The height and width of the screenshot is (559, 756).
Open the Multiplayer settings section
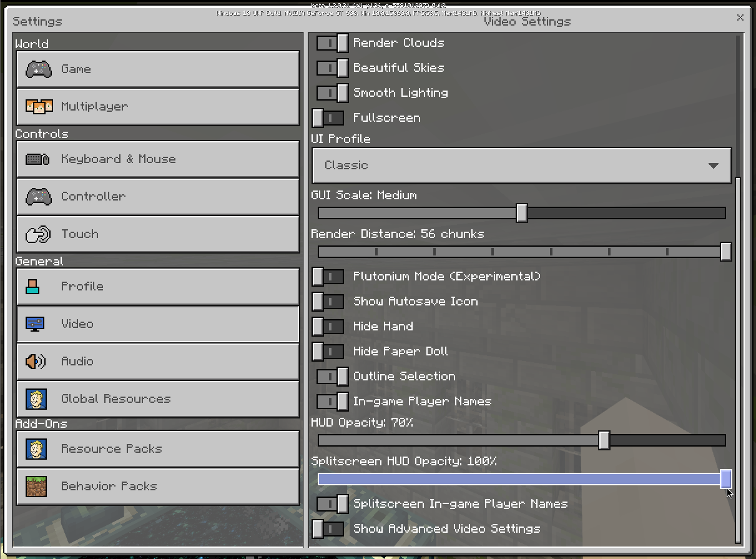(158, 106)
